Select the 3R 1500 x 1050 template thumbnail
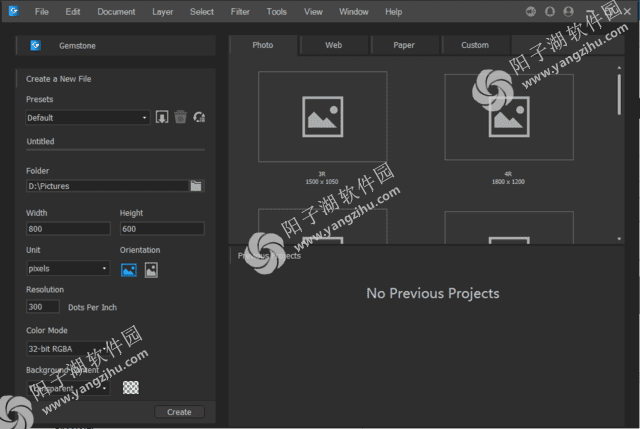 (x=322, y=117)
